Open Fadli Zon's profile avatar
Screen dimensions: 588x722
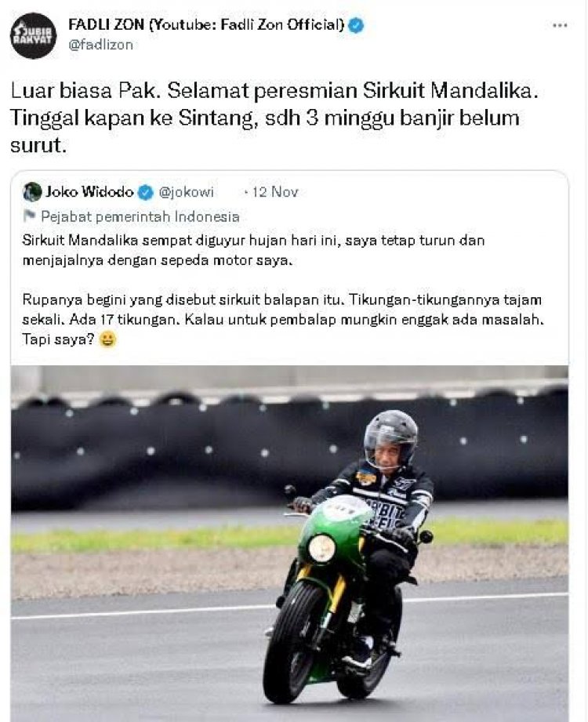click(x=33, y=35)
